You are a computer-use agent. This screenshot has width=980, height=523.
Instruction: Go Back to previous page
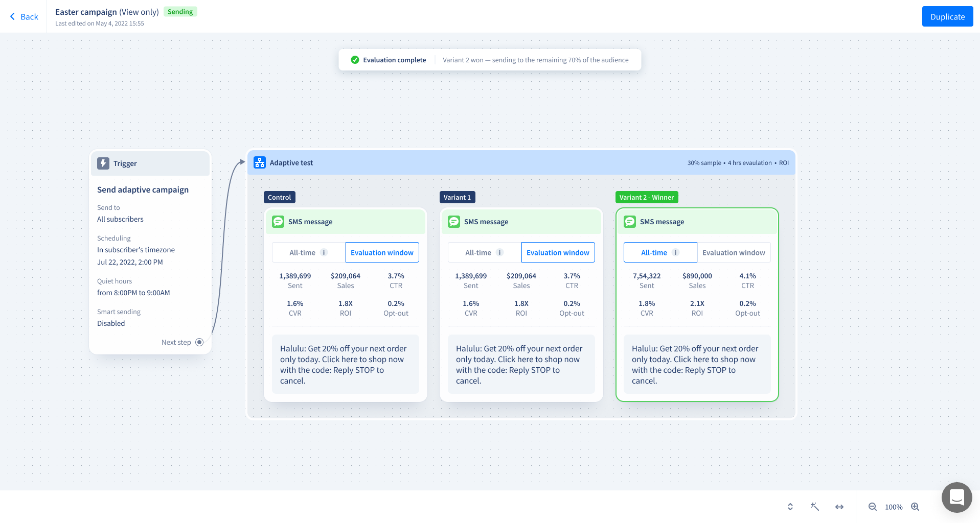click(x=24, y=16)
